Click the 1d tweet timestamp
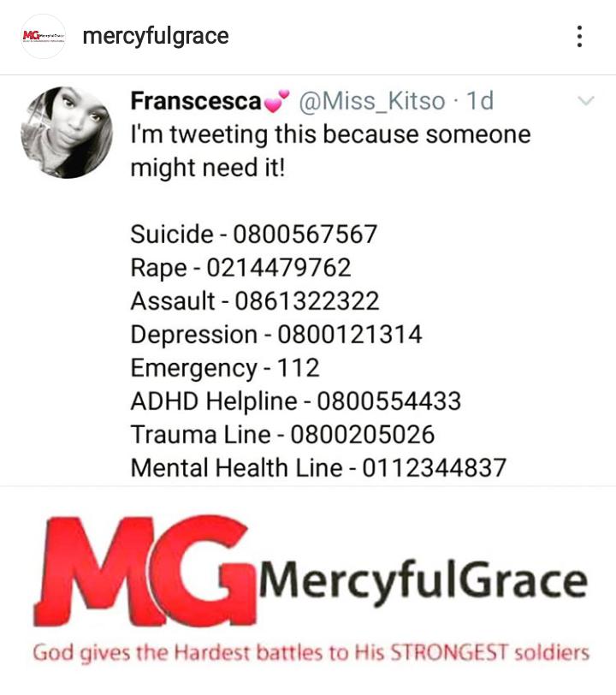616x695 pixels. point(480,101)
